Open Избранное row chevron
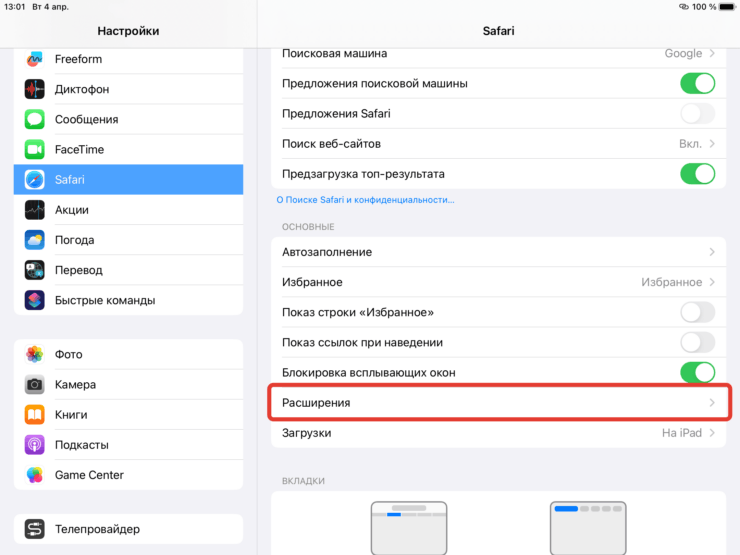This screenshot has width=740, height=555. click(x=712, y=282)
